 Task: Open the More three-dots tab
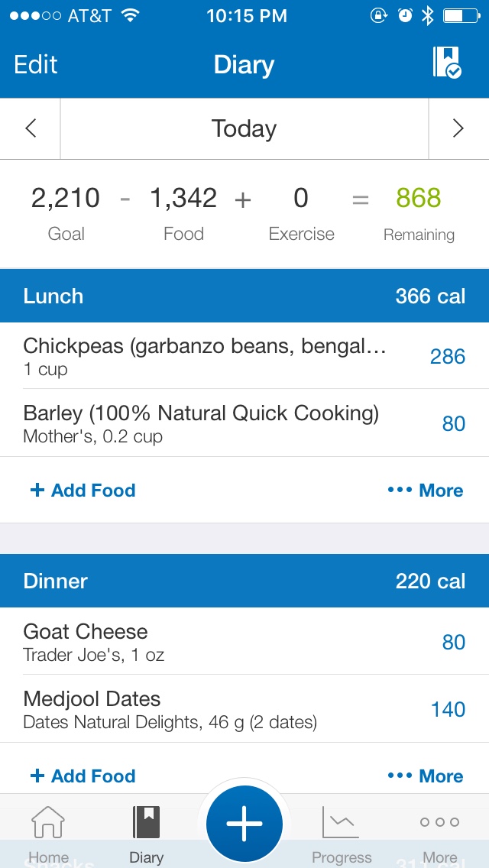point(439,822)
